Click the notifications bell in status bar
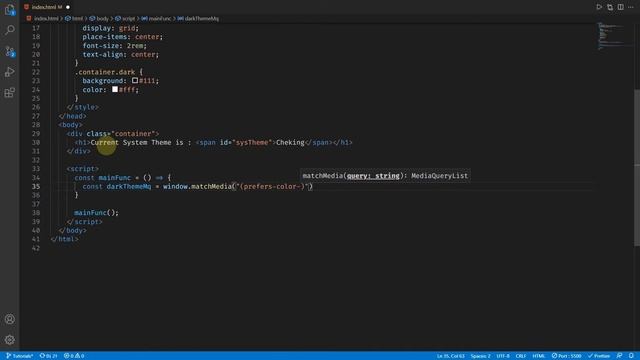640x360 pixels. tap(631, 356)
